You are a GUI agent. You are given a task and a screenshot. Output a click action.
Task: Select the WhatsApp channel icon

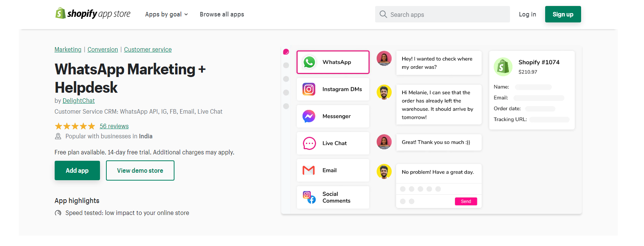pos(309,62)
